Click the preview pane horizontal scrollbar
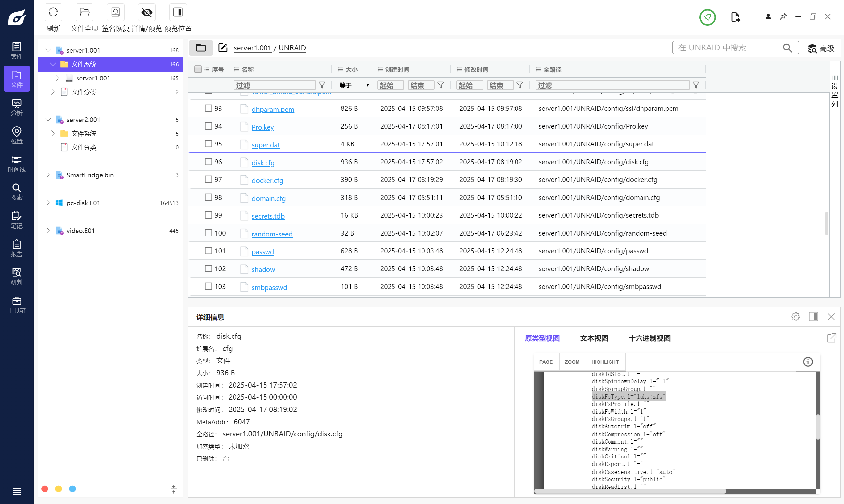The height and width of the screenshot is (504, 844). click(x=630, y=491)
